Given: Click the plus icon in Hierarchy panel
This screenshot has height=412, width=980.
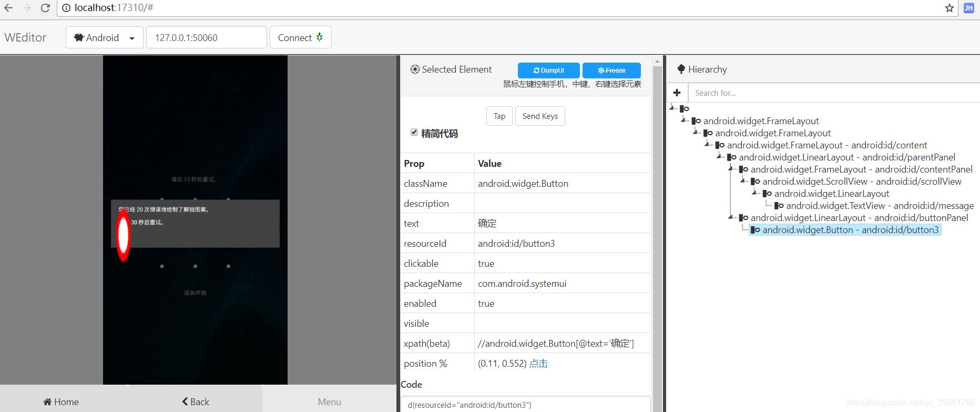Looking at the screenshot, I should tap(677, 93).
